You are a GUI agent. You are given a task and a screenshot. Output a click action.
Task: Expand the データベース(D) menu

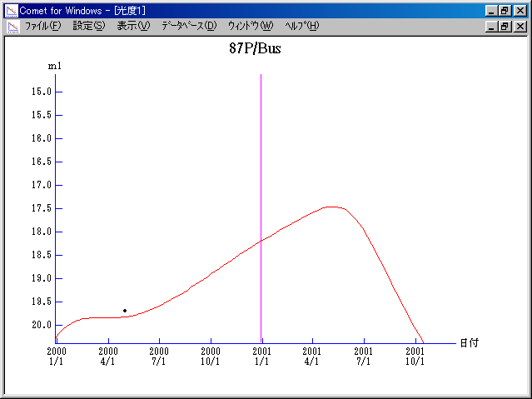pyautogui.click(x=189, y=26)
